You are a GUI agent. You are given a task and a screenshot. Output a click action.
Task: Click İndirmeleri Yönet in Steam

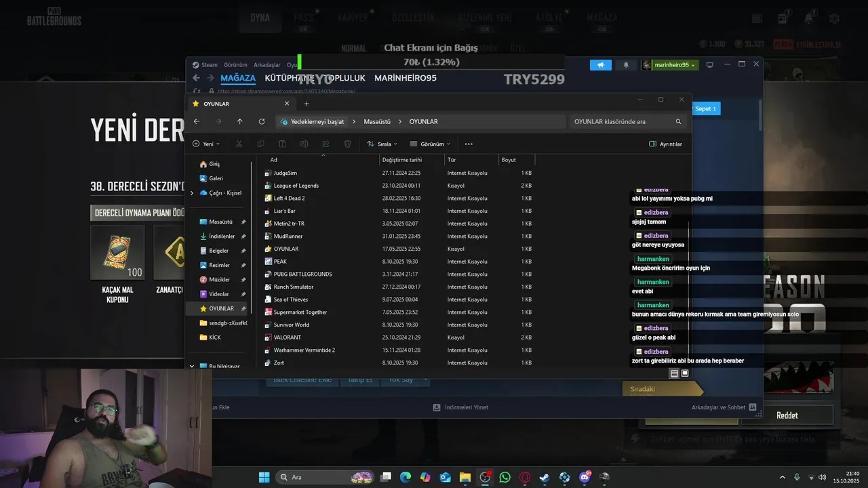pos(460,407)
